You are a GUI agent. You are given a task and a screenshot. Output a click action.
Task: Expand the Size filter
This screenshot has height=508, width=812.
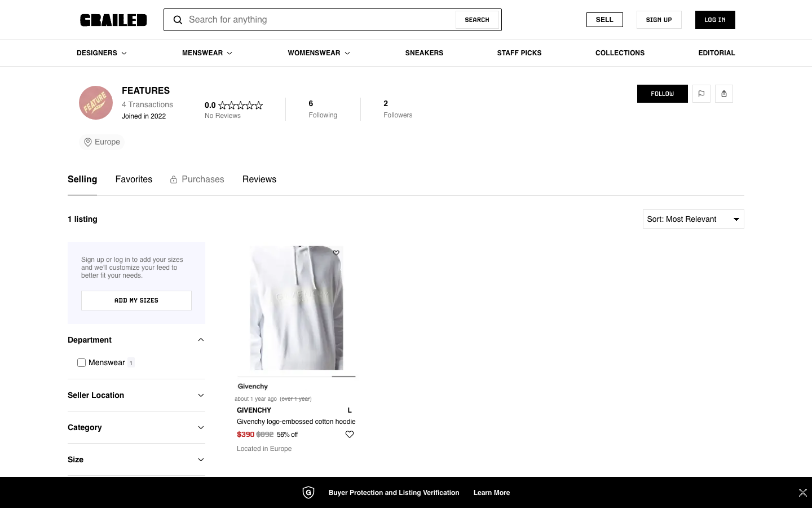[x=136, y=459]
